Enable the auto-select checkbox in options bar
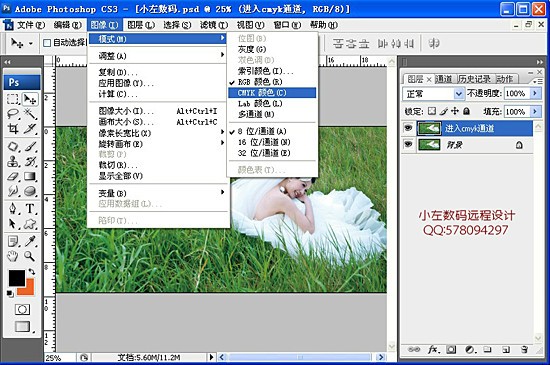 click(47, 43)
